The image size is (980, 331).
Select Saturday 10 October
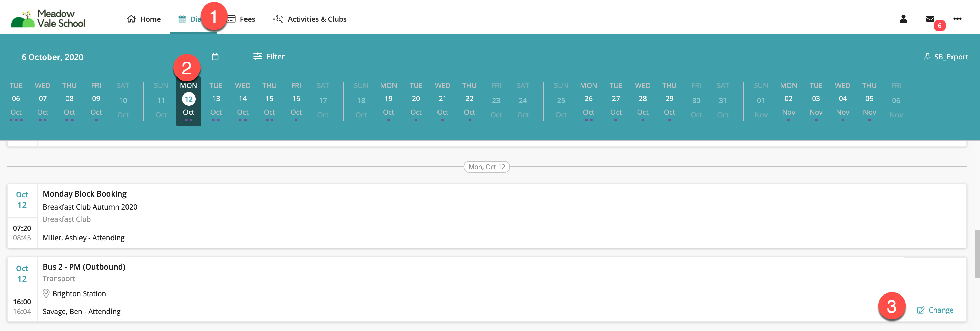point(123,101)
